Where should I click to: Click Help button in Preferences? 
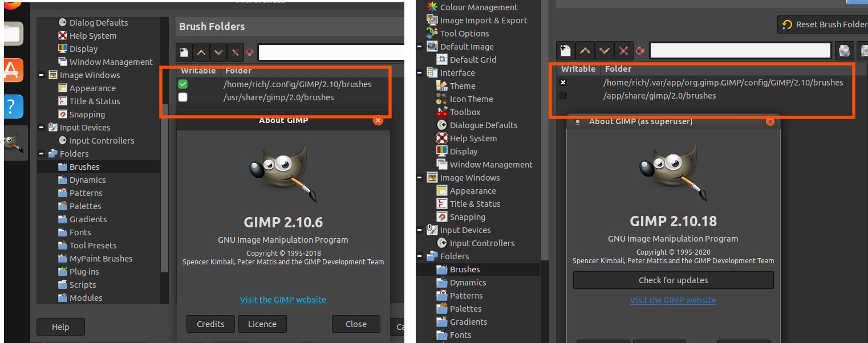[60, 327]
